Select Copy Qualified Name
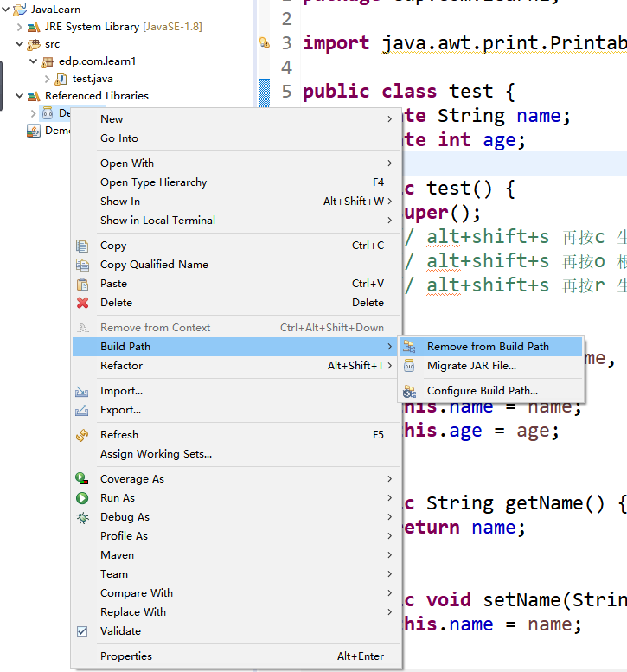The image size is (627, 672). 236,265
